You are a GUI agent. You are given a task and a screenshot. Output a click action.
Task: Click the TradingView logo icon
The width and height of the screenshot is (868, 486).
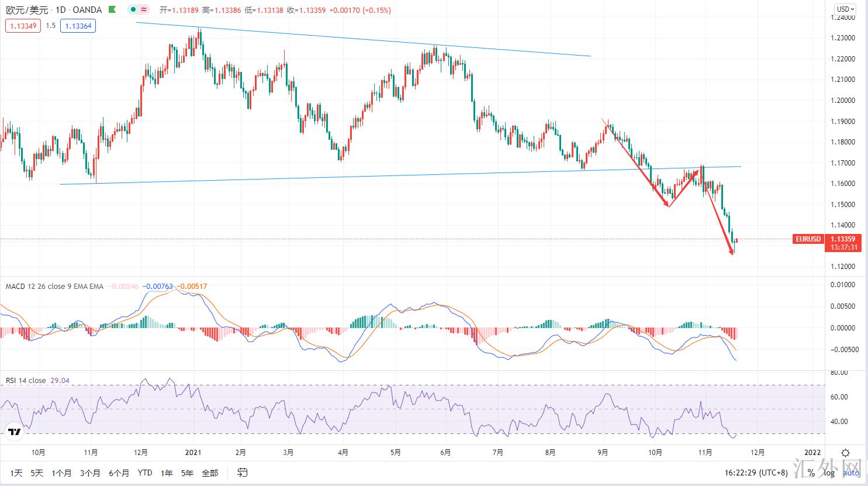pyautogui.click(x=15, y=433)
